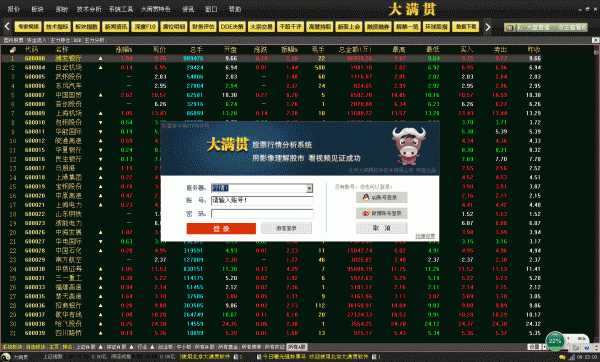Expand the 上证A股 bottom tab arrow

point(101,347)
